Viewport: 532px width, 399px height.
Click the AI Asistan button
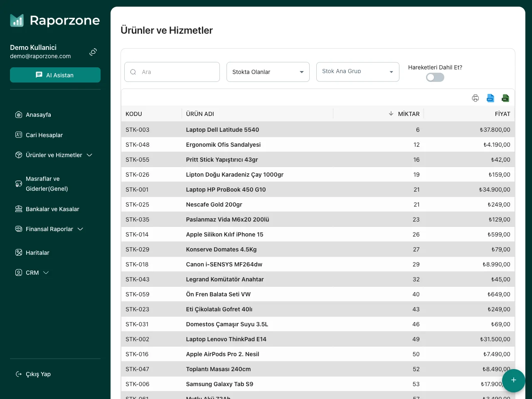55,75
